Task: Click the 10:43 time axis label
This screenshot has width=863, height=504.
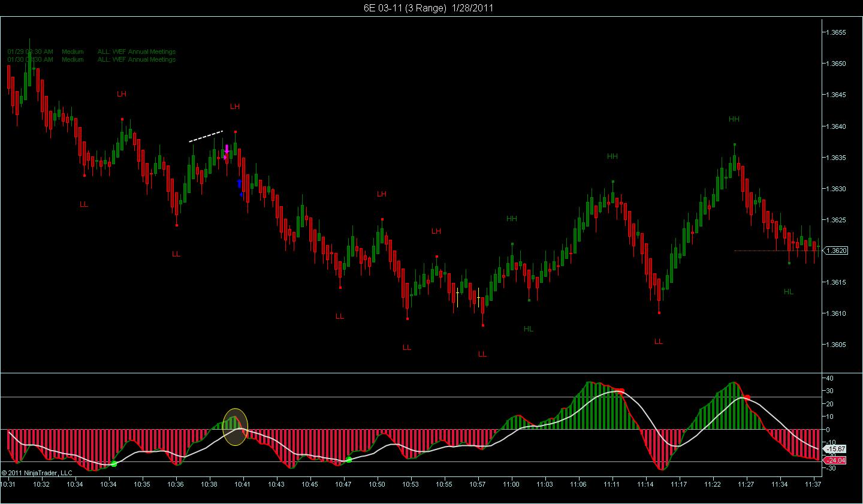Action: click(277, 484)
